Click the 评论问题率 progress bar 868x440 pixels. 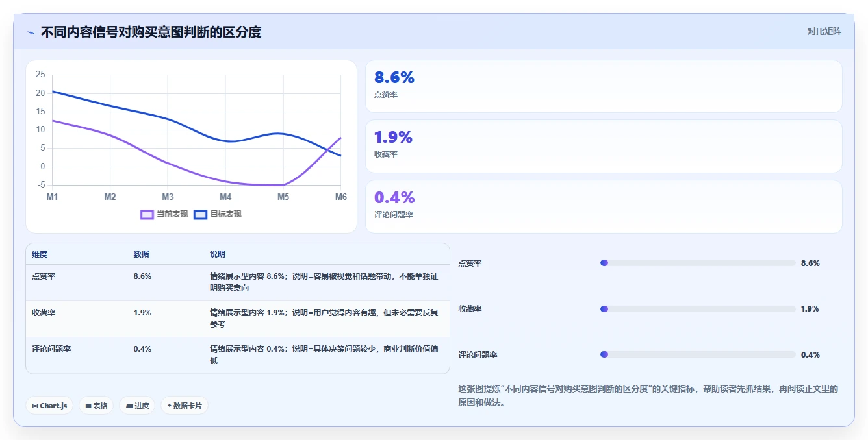(x=698, y=354)
